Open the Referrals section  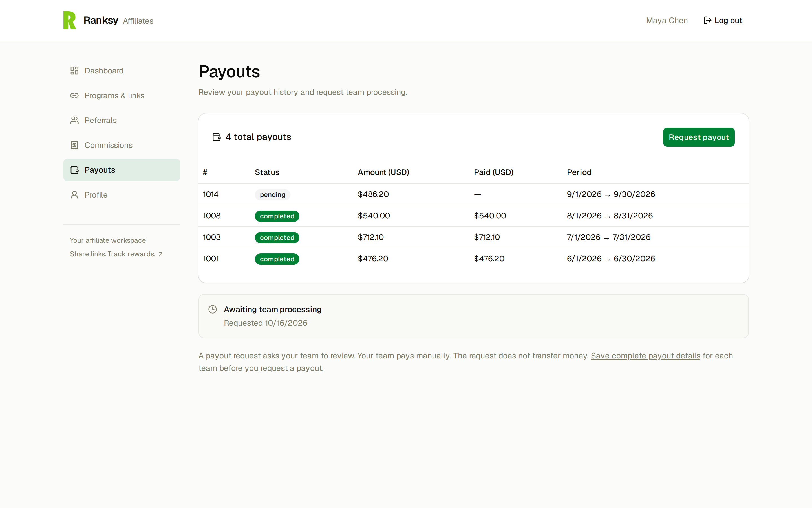click(122, 120)
